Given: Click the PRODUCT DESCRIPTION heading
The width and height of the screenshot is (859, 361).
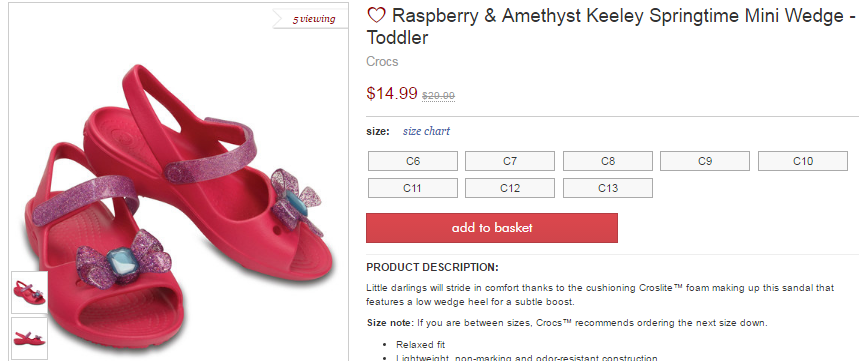Looking at the screenshot, I should (x=432, y=267).
